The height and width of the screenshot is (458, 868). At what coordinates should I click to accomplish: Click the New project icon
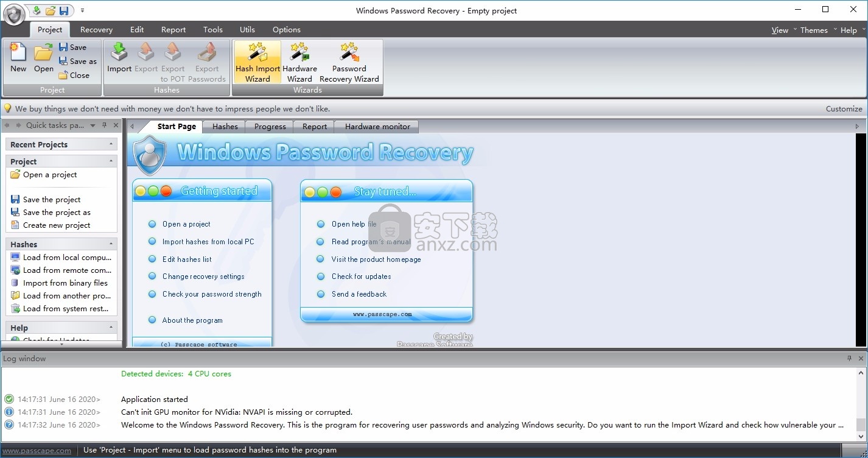point(18,58)
